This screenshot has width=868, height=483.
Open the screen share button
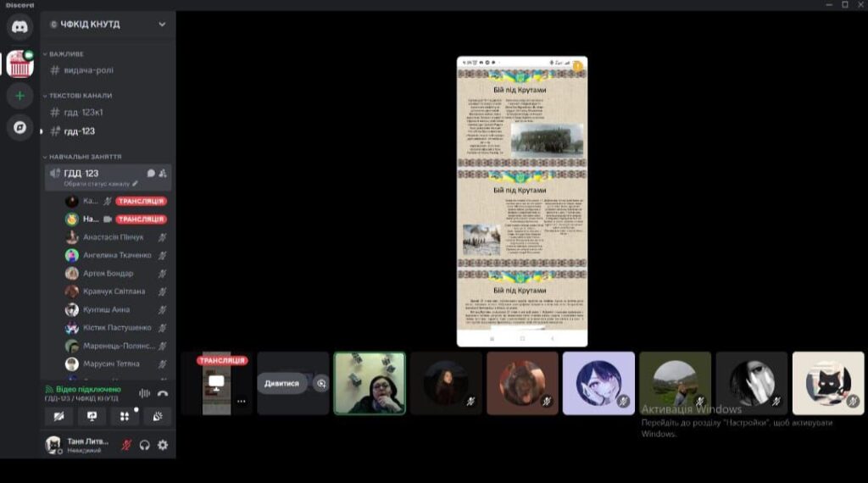click(92, 416)
